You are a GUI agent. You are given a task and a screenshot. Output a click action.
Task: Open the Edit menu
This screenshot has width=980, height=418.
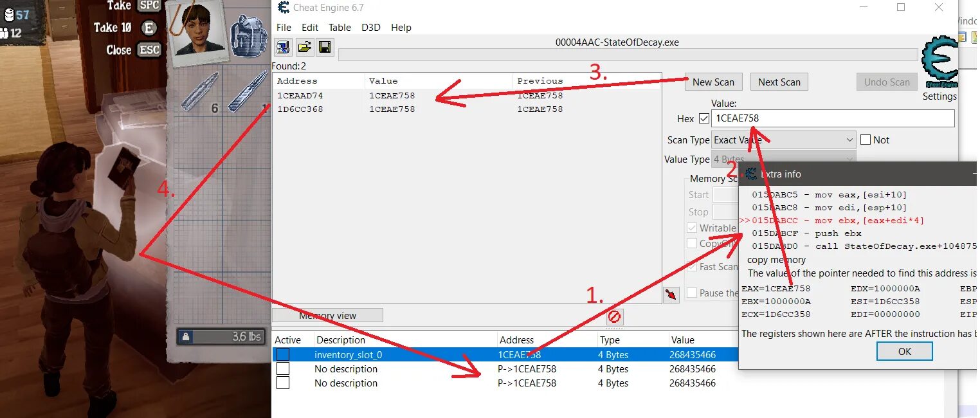pos(310,28)
